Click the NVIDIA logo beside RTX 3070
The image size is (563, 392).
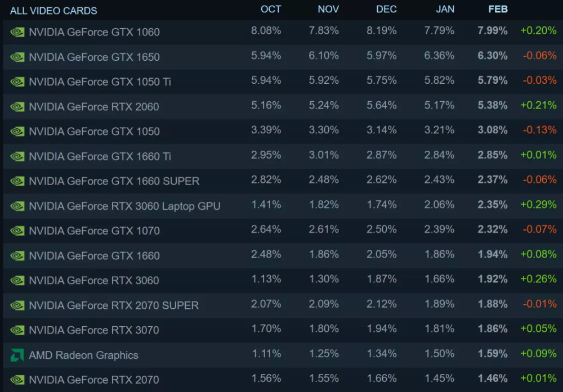tap(17, 330)
